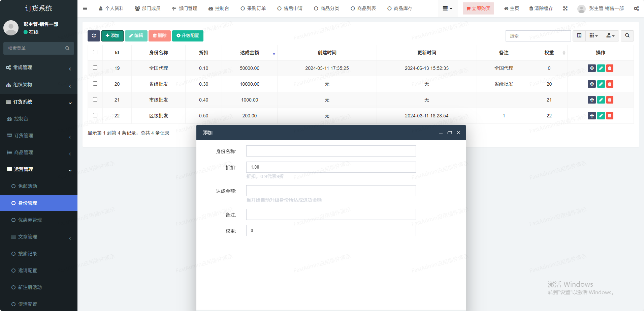Click the green edit pencil for row 20
The image size is (644, 311).
(x=601, y=84)
